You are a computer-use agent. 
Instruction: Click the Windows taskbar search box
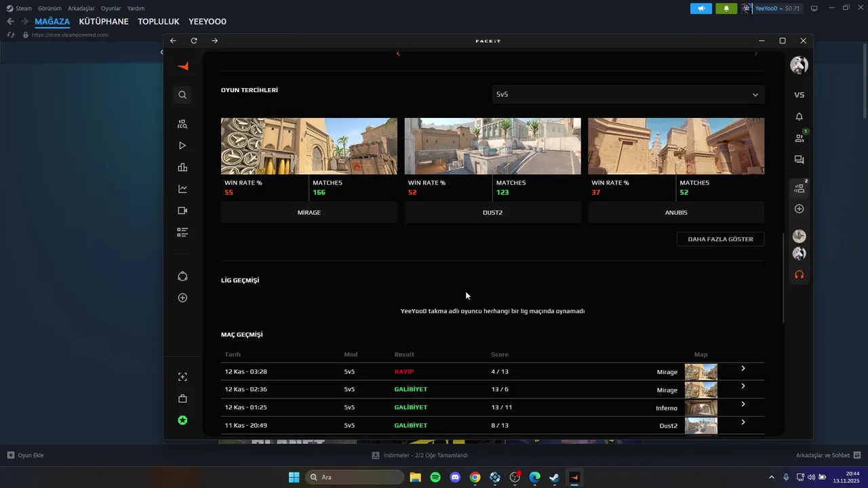coord(353,477)
